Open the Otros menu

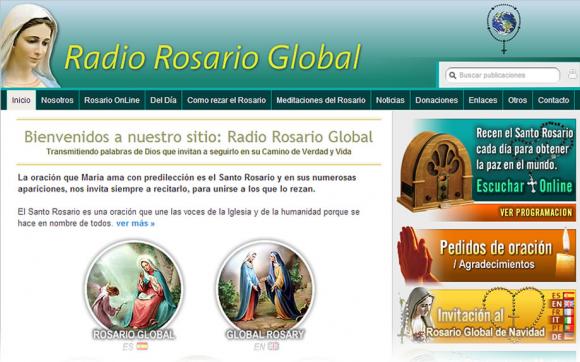click(x=517, y=100)
